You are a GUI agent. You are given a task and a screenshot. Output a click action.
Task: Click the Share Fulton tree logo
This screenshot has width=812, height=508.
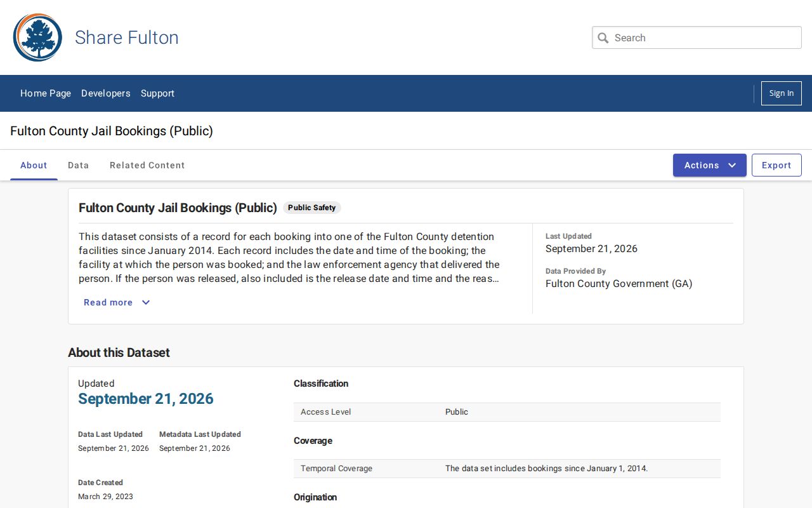(x=37, y=37)
